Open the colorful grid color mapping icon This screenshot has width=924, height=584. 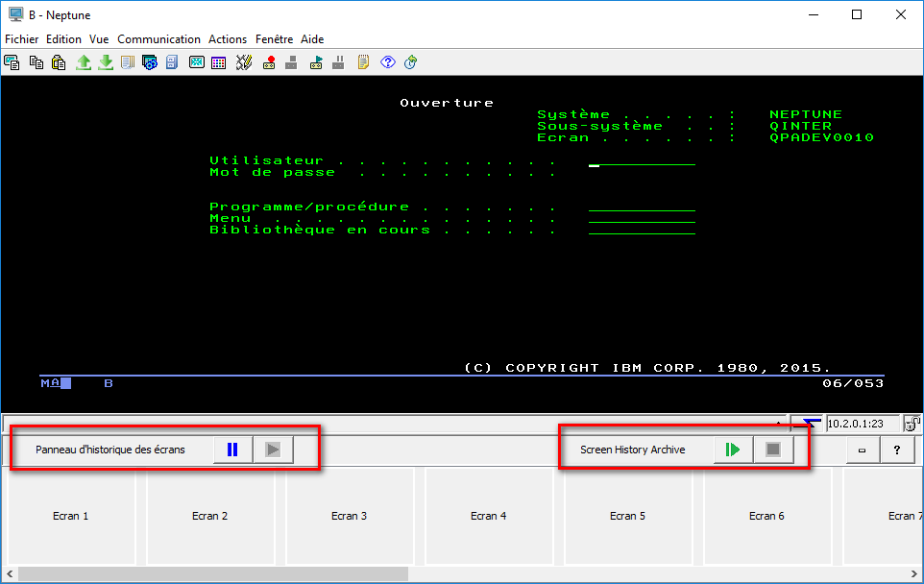(x=219, y=63)
